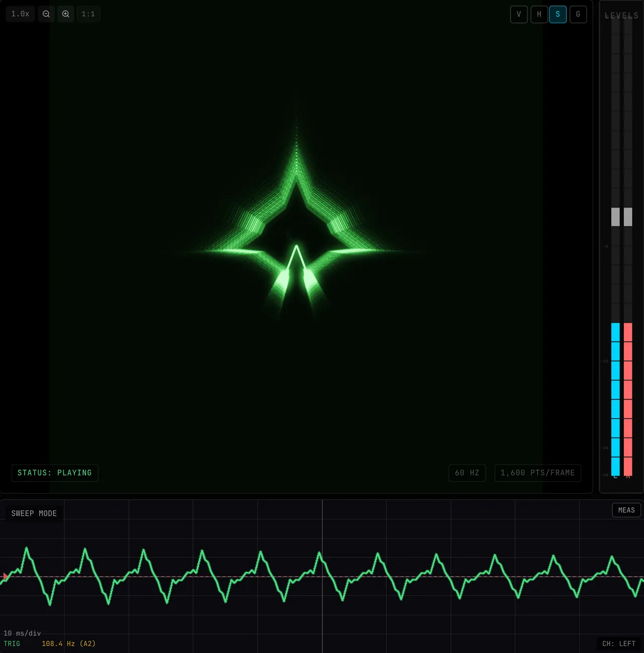Viewport: 644px width, 653px height.
Task: Click the SWEEP MODE label
Action: (34, 514)
